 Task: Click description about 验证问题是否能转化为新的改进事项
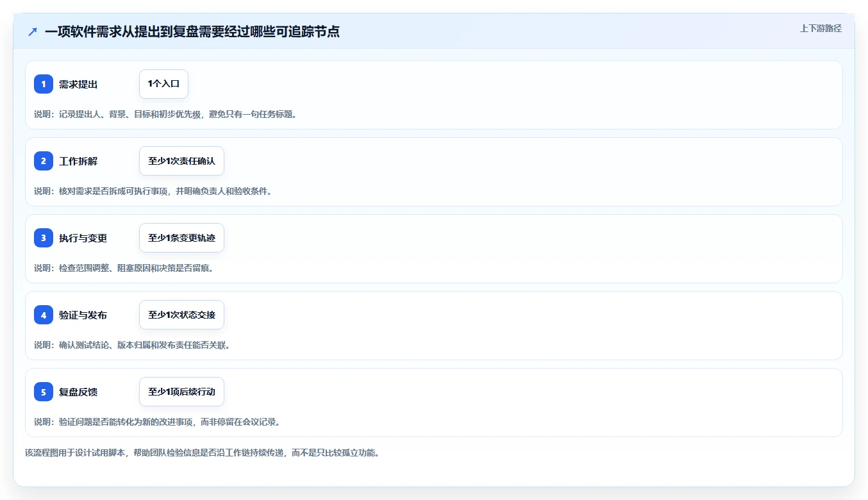[157, 422]
